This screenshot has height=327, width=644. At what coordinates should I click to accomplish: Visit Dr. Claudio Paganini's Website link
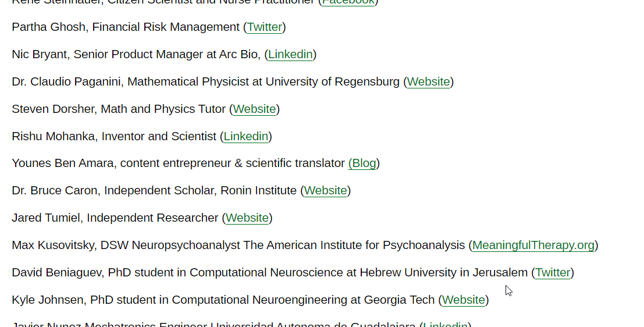[x=428, y=82]
